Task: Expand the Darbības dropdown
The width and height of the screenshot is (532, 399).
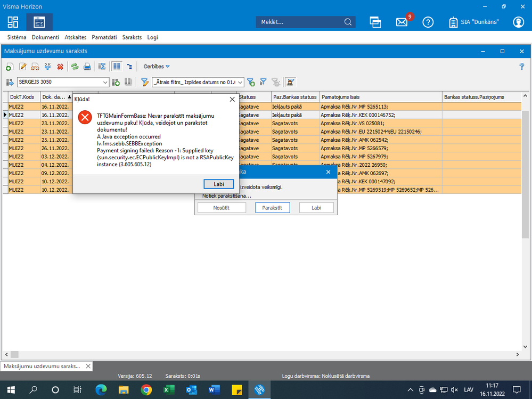Action: tap(157, 67)
